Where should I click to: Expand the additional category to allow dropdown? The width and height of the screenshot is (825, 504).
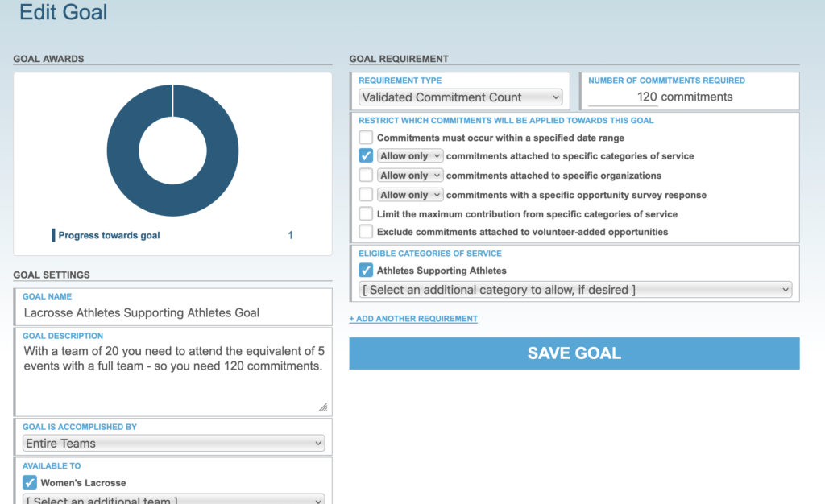tap(574, 290)
